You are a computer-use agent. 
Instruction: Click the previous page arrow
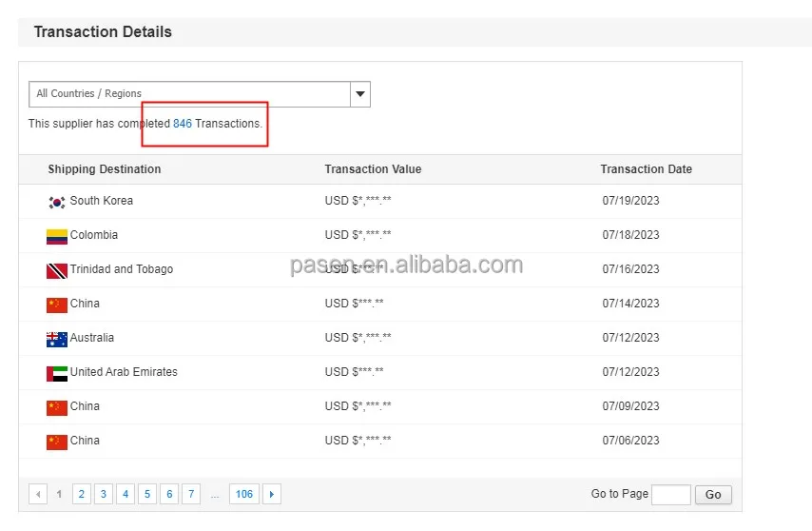pos(38,494)
